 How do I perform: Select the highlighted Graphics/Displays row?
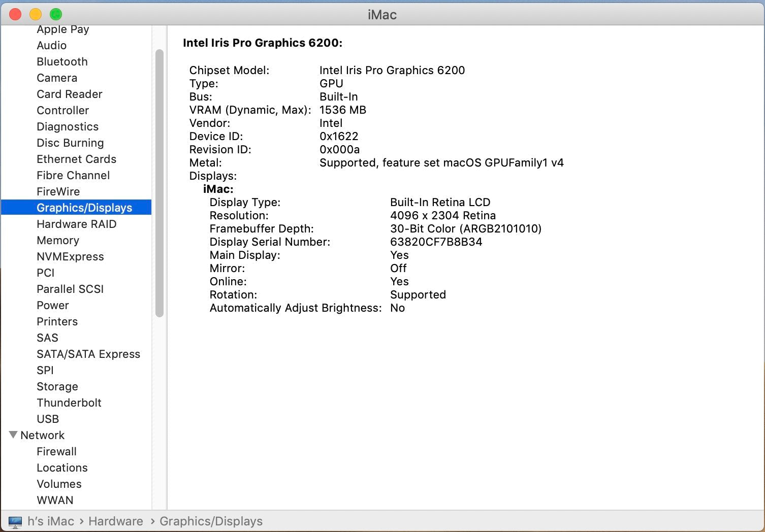[76, 207]
